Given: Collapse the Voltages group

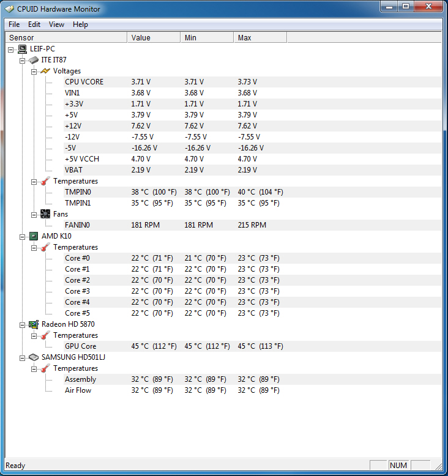Looking at the screenshot, I should pos(34,72).
